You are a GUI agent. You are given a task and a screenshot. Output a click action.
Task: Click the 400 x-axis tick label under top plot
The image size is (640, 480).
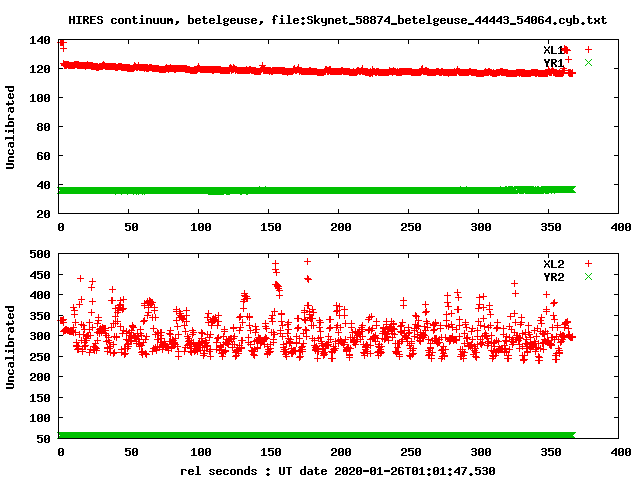(620, 228)
